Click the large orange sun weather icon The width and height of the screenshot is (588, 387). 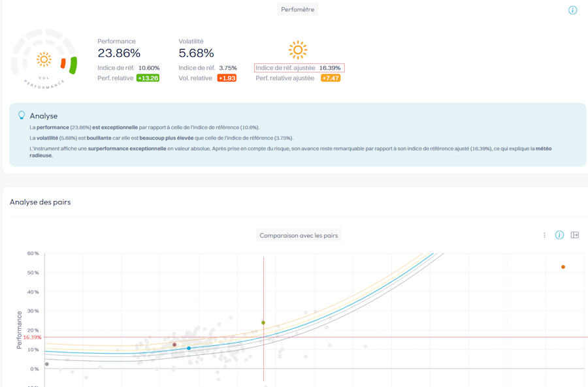coord(298,50)
